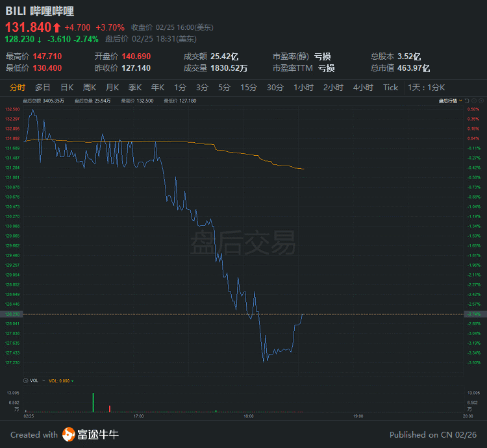The image size is (487, 448).
Task: Click the 总市值 value 463.97亿
Action: point(414,68)
